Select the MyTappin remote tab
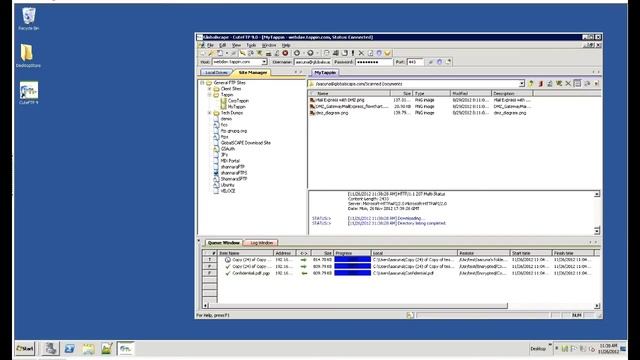This screenshot has width=640, height=360. coord(325,72)
